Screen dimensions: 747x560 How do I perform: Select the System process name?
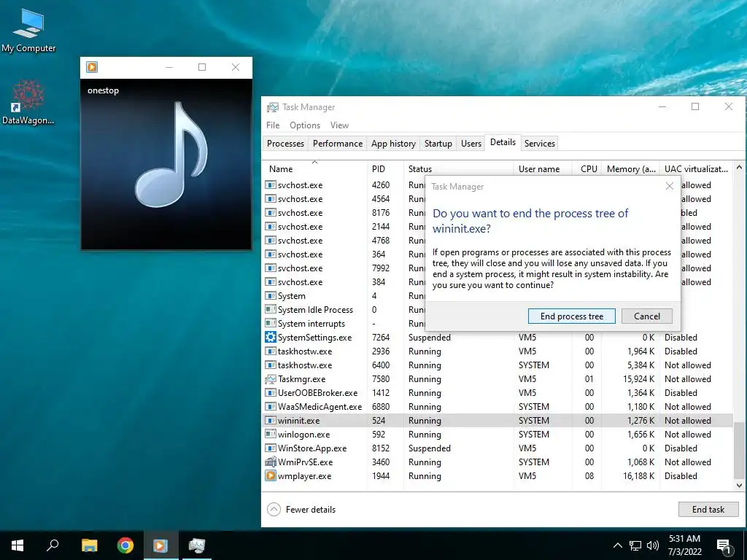pos(292,296)
